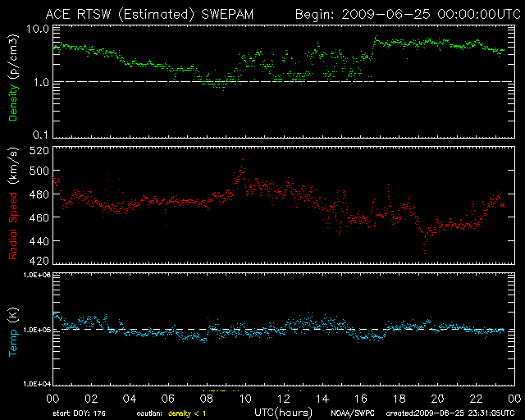Click the '08' hour tick label
Image resolution: width=525 pixels, height=420 pixels.
tap(207, 399)
